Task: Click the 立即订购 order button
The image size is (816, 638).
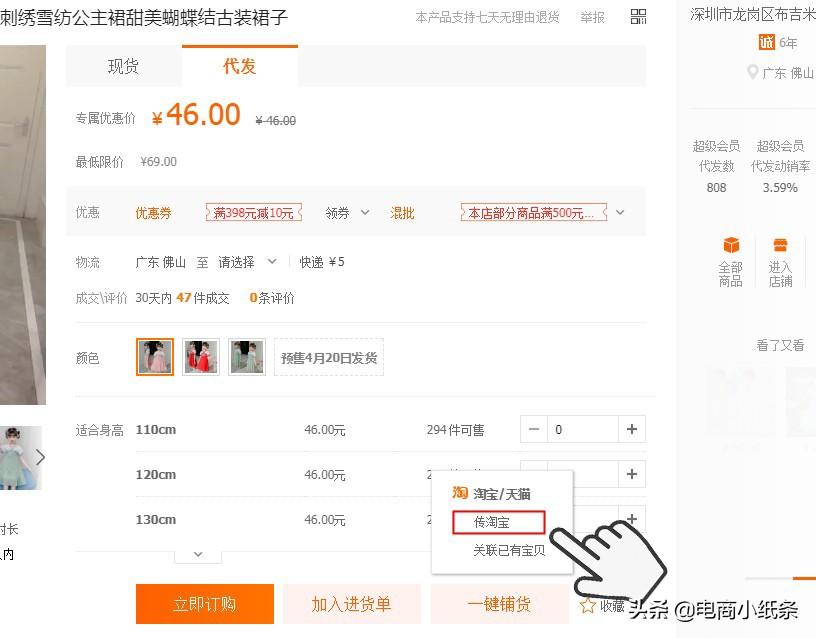Action: click(204, 604)
